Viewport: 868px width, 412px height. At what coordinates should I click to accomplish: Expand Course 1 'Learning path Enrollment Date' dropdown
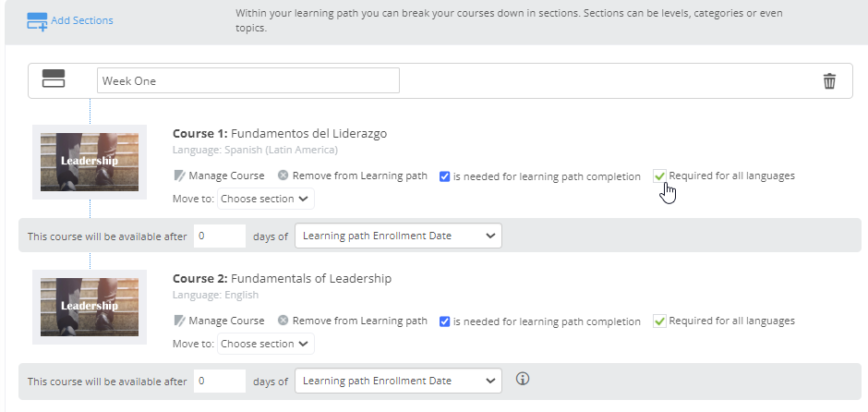pos(398,236)
